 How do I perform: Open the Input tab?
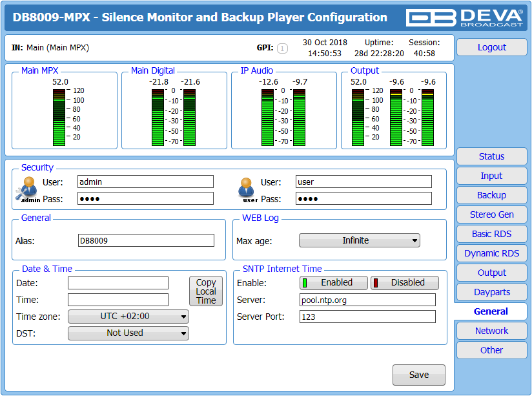[x=491, y=176]
